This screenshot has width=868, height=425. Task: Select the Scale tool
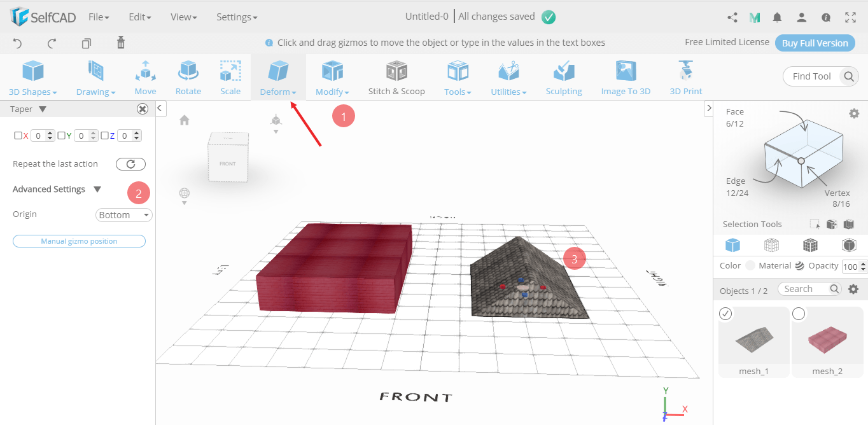(230, 76)
